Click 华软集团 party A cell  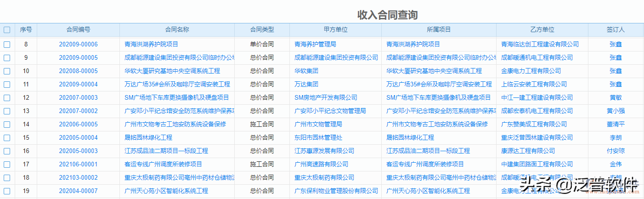(306, 71)
